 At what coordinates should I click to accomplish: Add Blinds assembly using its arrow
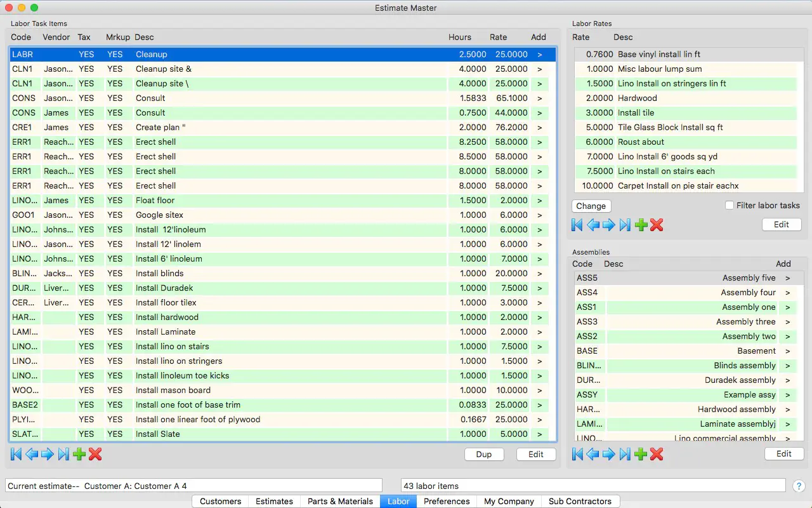pos(787,366)
